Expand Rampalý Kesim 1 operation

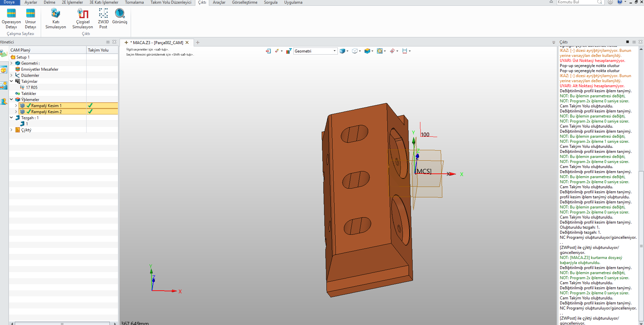(x=16, y=105)
